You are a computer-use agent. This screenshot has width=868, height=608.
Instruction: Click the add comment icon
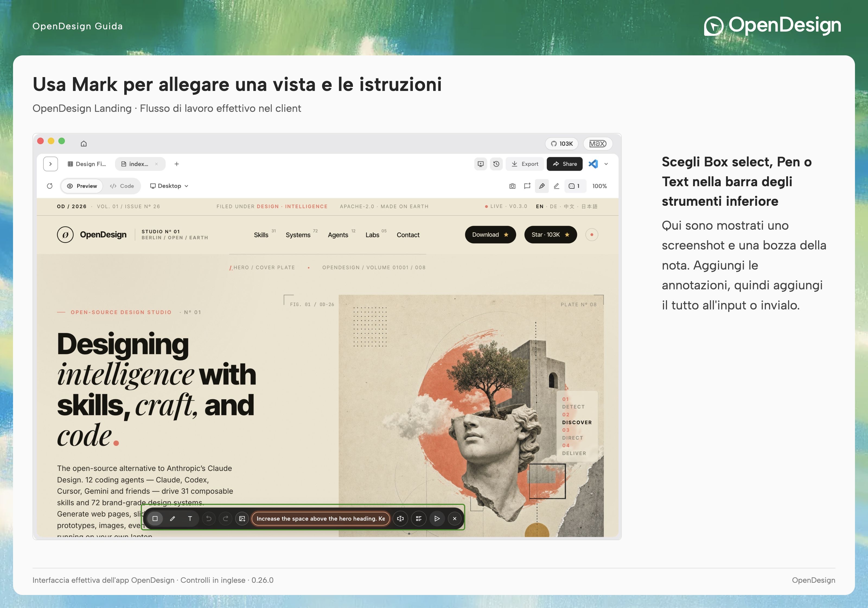(x=527, y=186)
